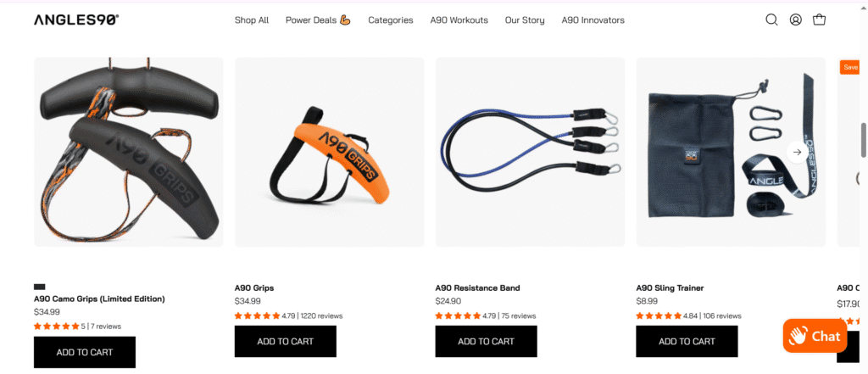
Task: Open the orange Chat widget
Action: pyautogui.click(x=815, y=336)
